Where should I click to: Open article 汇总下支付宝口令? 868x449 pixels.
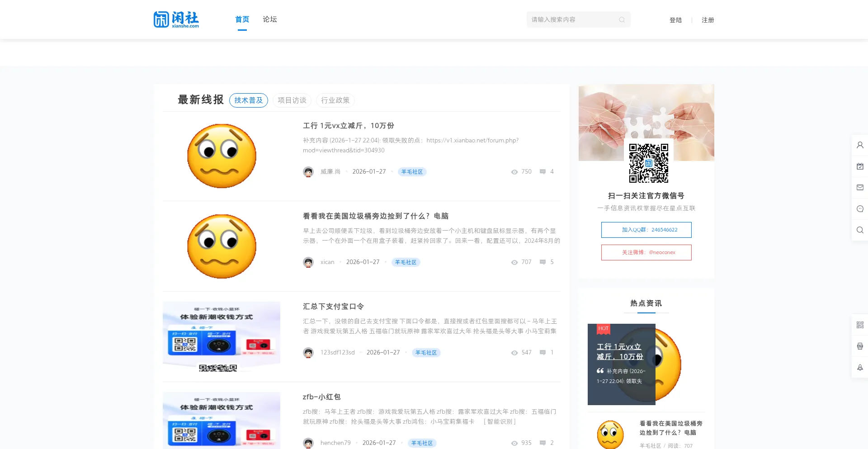(x=334, y=307)
